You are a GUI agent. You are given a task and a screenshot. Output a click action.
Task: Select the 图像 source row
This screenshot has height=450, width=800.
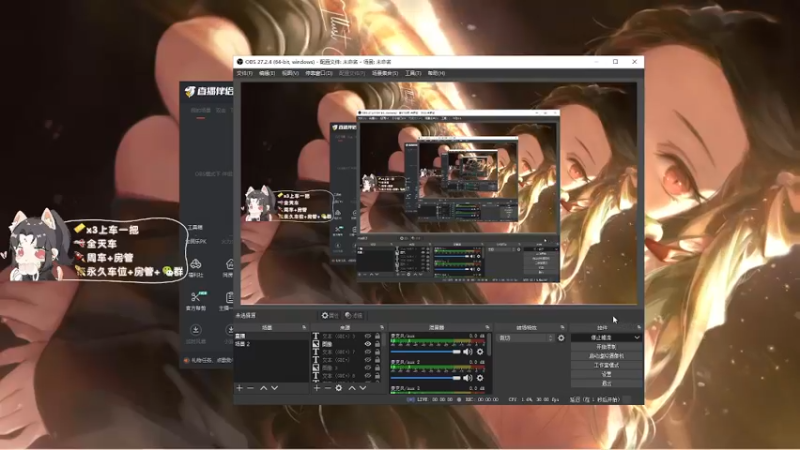(x=347, y=344)
